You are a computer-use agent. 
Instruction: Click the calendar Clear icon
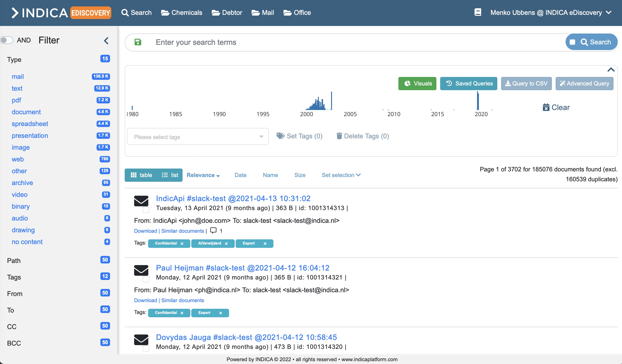546,107
